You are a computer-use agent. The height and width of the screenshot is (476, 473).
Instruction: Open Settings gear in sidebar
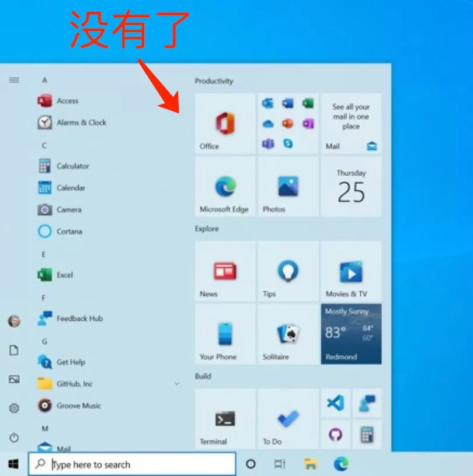14,408
